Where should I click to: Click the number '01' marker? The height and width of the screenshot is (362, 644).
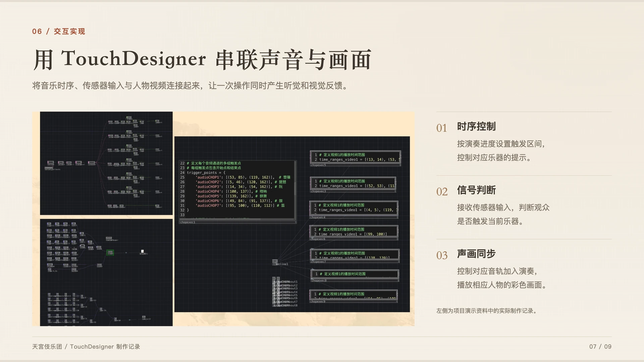(x=442, y=128)
